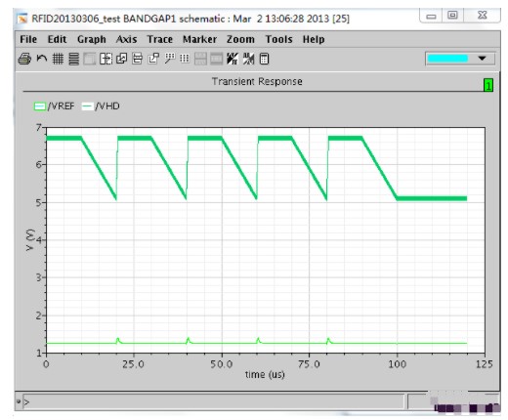508x420 pixels.
Task: Select the green subwindow number 1 indicator
Action: (488, 85)
